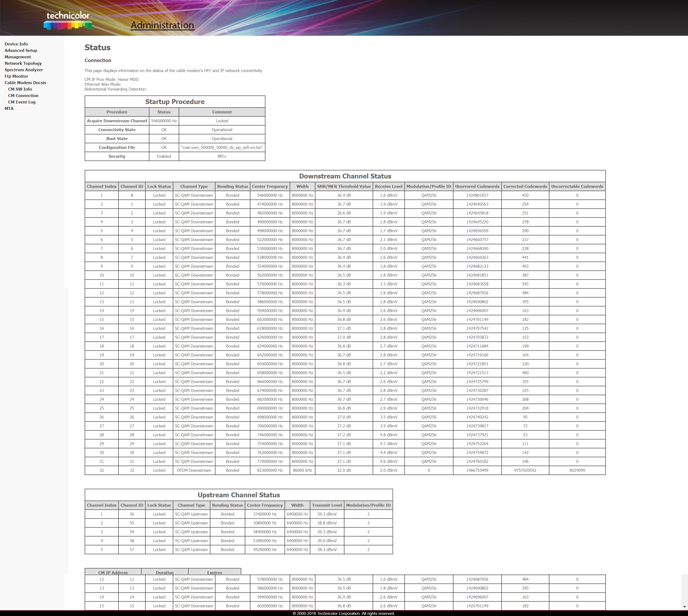Open the Administration header link

tap(162, 25)
